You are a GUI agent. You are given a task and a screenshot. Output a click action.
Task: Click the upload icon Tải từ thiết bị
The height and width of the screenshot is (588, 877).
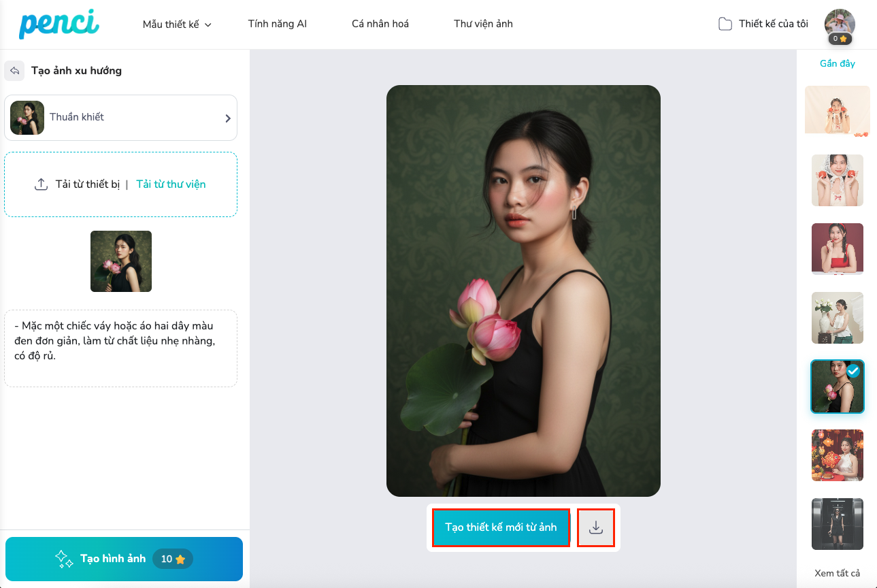pyautogui.click(x=42, y=184)
